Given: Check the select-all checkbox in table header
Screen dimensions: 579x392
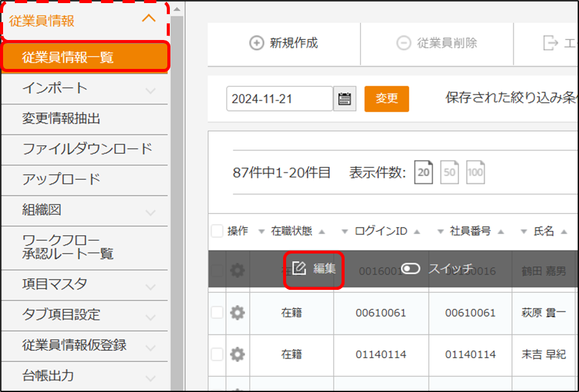Looking at the screenshot, I should [217, 231].
